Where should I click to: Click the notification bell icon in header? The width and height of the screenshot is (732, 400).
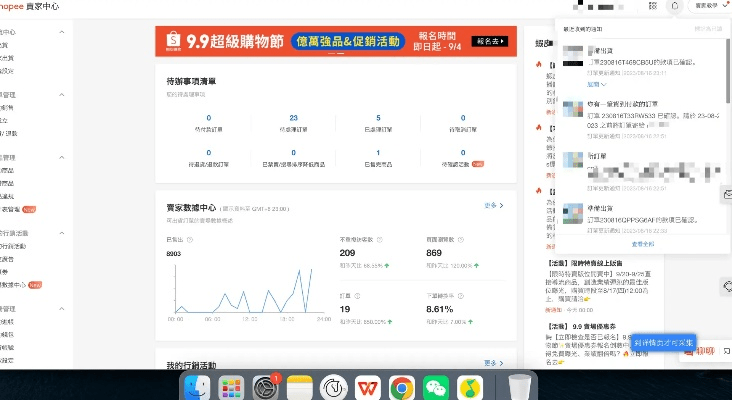pos(675,7)
